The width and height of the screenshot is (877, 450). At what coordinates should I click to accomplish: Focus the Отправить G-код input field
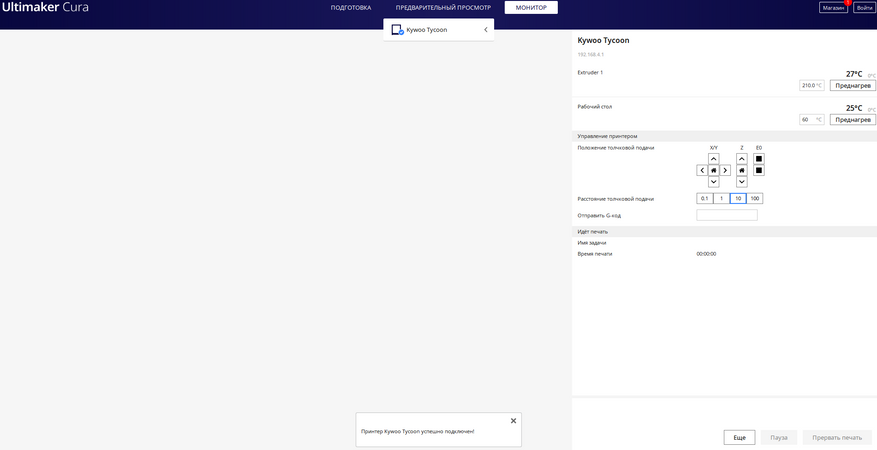point(727,215)
